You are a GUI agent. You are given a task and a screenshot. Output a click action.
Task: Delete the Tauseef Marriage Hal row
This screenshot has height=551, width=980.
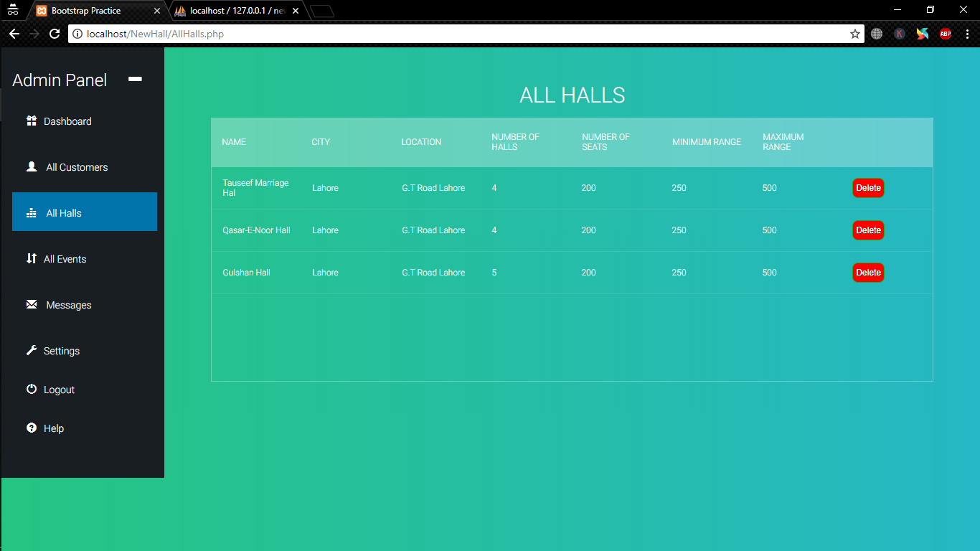868,188
